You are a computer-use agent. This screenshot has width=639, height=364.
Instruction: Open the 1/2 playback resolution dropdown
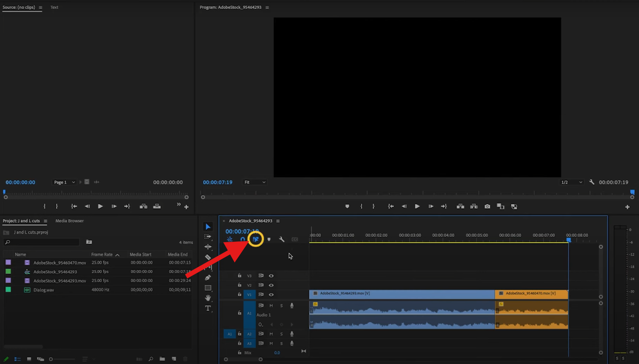[571, 182]
